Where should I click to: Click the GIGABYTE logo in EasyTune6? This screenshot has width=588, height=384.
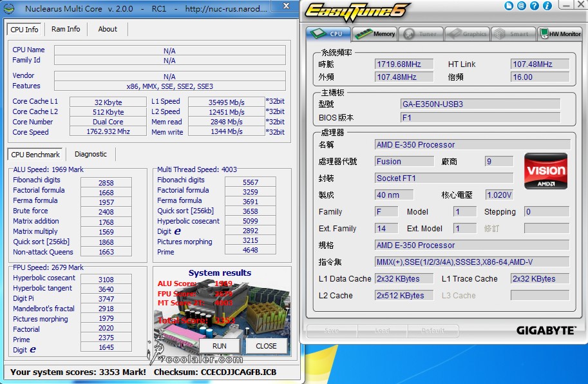[x=545, y=331]
